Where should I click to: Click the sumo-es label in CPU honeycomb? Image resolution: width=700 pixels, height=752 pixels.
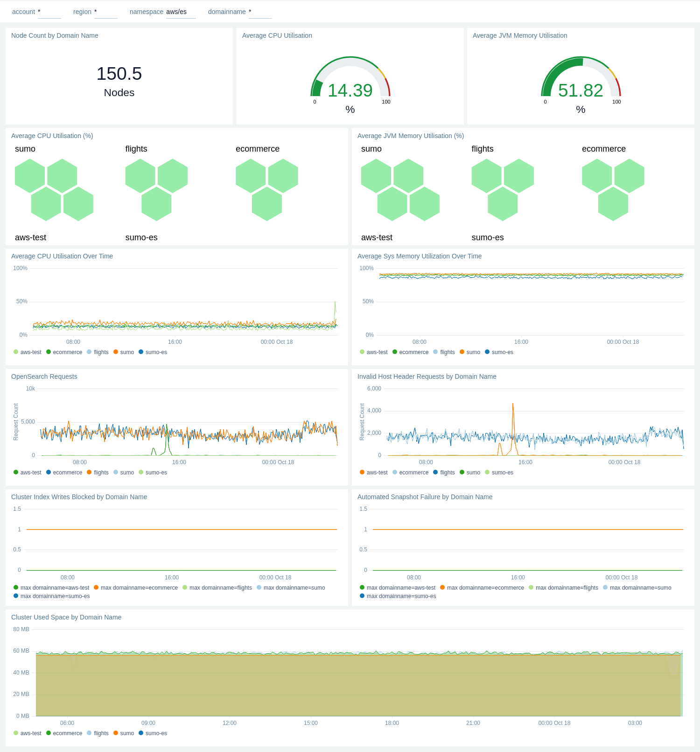pyautogui.click(x=141, y=237)
